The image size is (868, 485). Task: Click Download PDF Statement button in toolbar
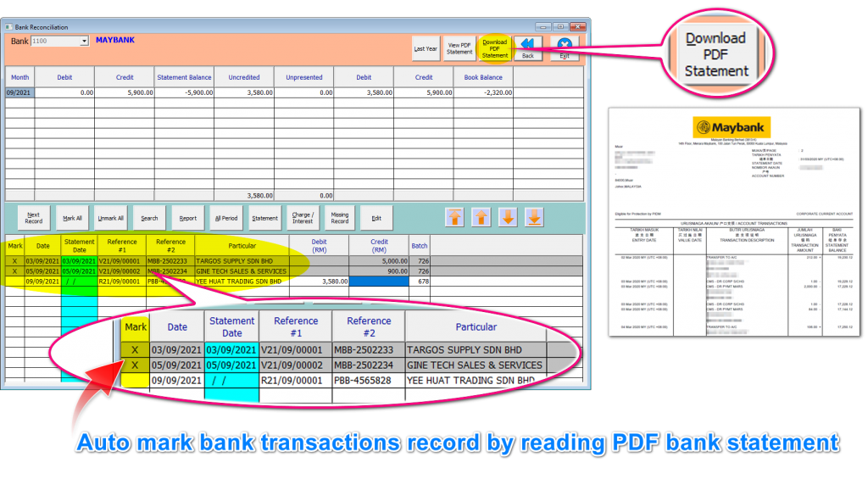coord(494,48)
